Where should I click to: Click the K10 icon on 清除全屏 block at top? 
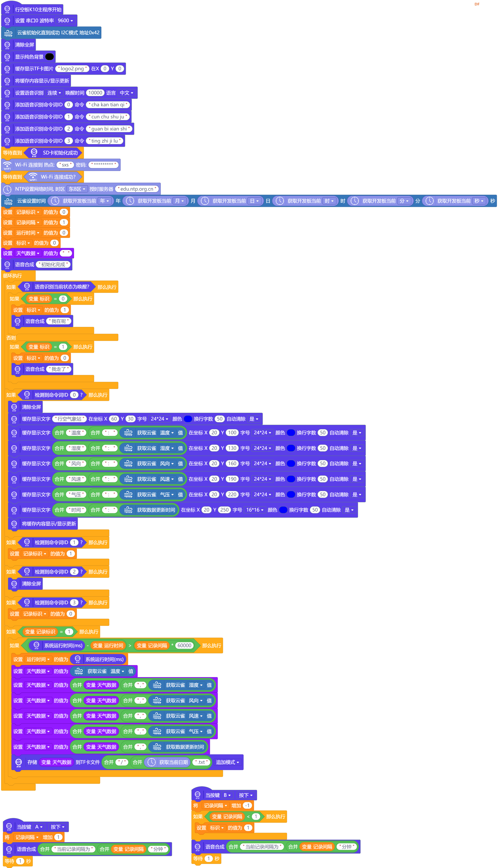tap(7, 45)
